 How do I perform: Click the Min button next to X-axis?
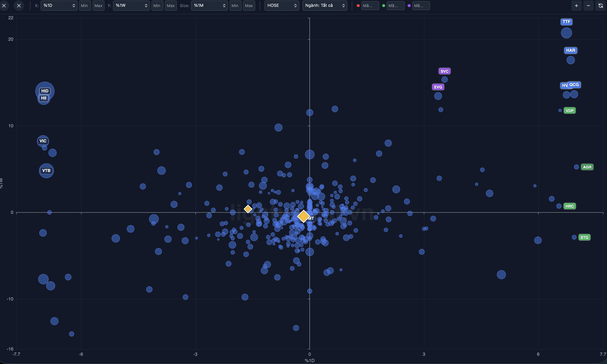coord(85,5)
